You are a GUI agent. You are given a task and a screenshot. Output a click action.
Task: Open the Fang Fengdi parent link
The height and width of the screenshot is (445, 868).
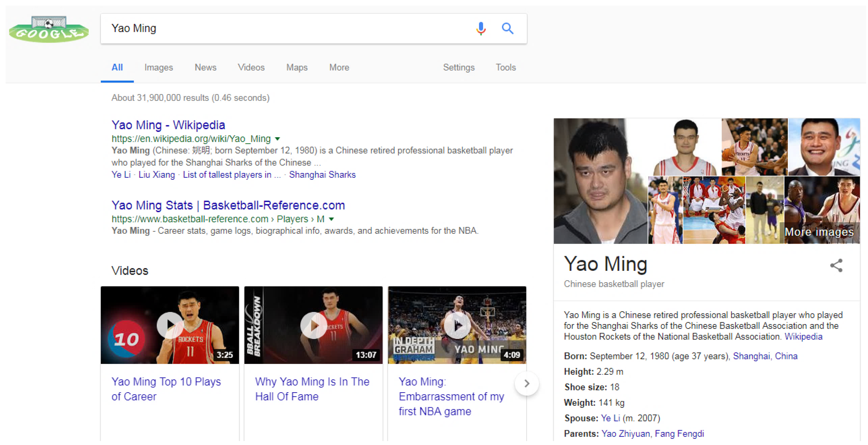click(x=679, y=434)
